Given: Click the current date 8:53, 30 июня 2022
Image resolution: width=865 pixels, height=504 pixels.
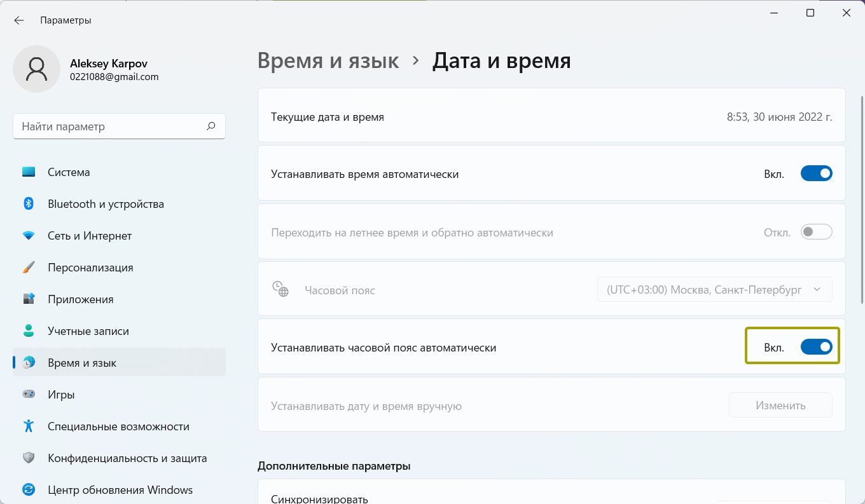Looking at the screenshot, I should [780, 117].
